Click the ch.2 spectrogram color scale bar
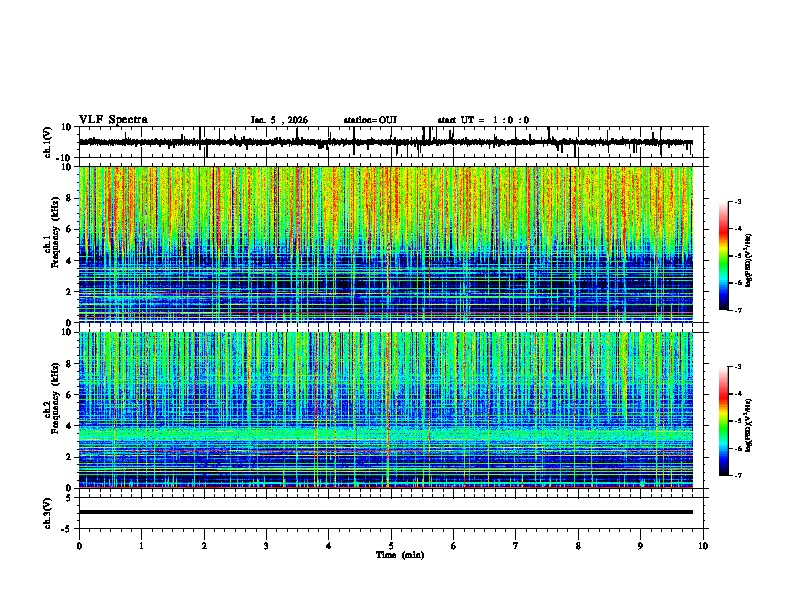The width and height of the screenshot is (792, 612). pyautogui.click(x=724, y=421)
